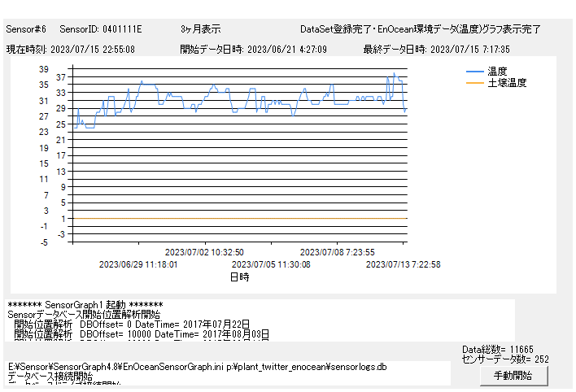This screenshot has height=392, width=576.
Task: Click the SensorID 0401111E text
Action: pos(101,29)
